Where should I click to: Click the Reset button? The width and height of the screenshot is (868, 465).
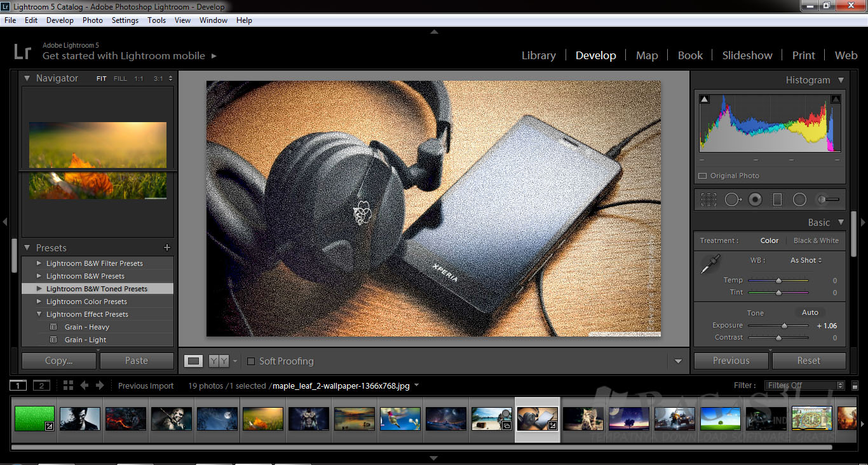tap(809, 361)
